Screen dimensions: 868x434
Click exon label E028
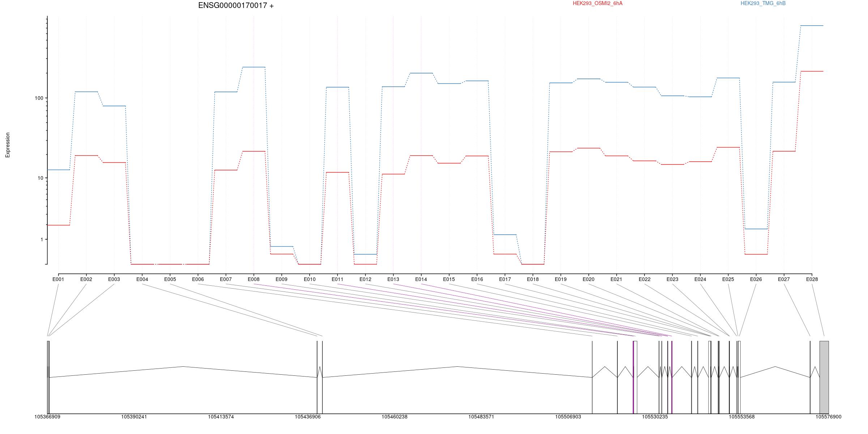pos(812,279)
